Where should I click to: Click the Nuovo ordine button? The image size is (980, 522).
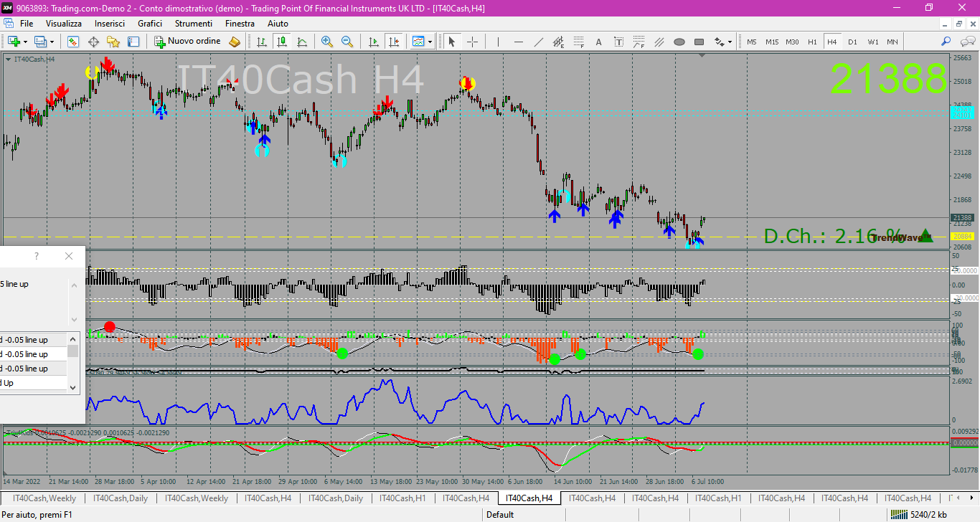188,42
